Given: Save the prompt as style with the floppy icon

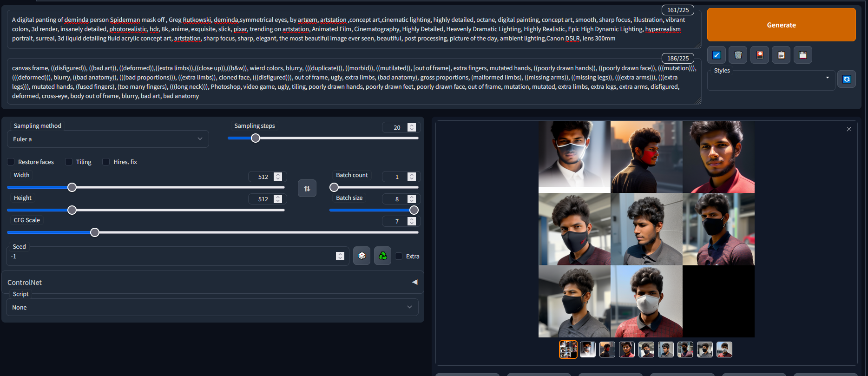Looking at the screenshot, I should (803, 55).
